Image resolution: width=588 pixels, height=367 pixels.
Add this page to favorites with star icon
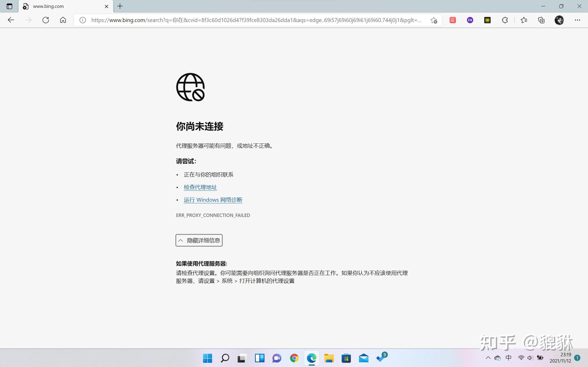(x=434, y=20)
